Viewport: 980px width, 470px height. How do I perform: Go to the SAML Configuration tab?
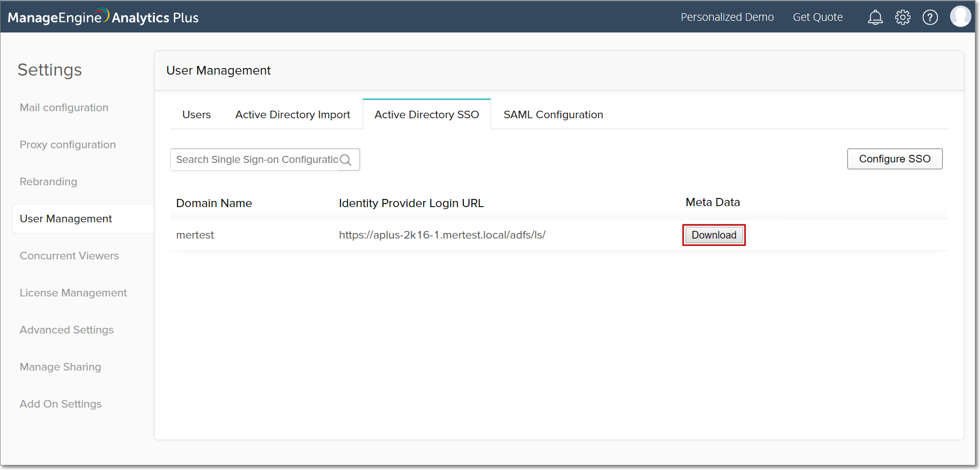coord(553,115)
